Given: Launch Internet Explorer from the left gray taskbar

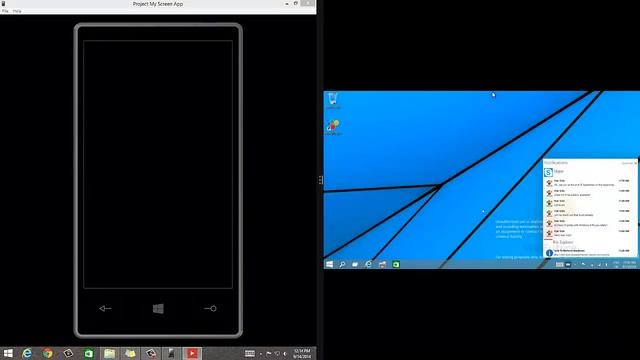Looking at the screenshot, I should 27,353.
